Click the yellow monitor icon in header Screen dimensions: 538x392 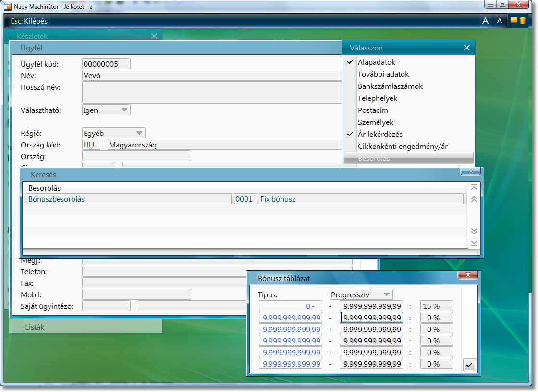click(514, 21)
